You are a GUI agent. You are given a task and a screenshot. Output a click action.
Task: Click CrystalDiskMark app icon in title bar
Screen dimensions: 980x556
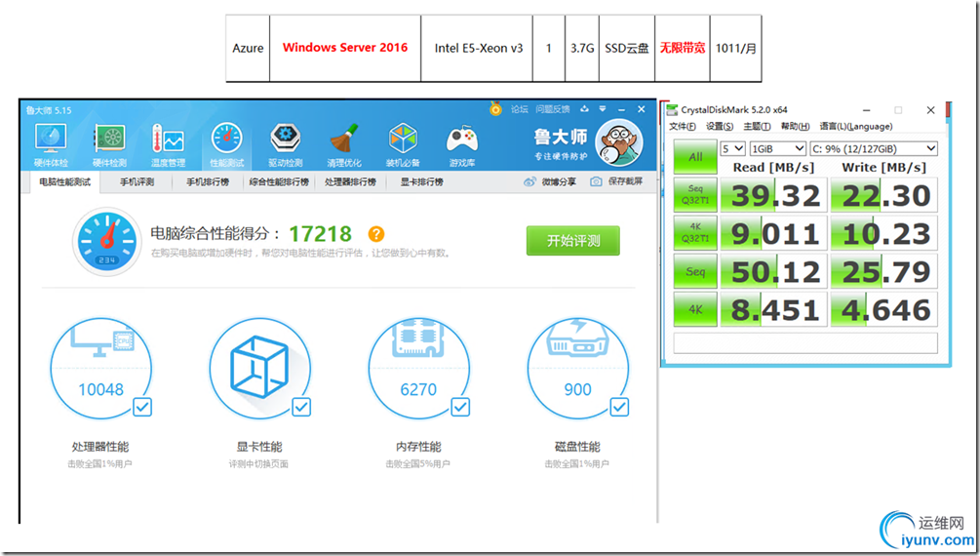click(x=672, y=110)
